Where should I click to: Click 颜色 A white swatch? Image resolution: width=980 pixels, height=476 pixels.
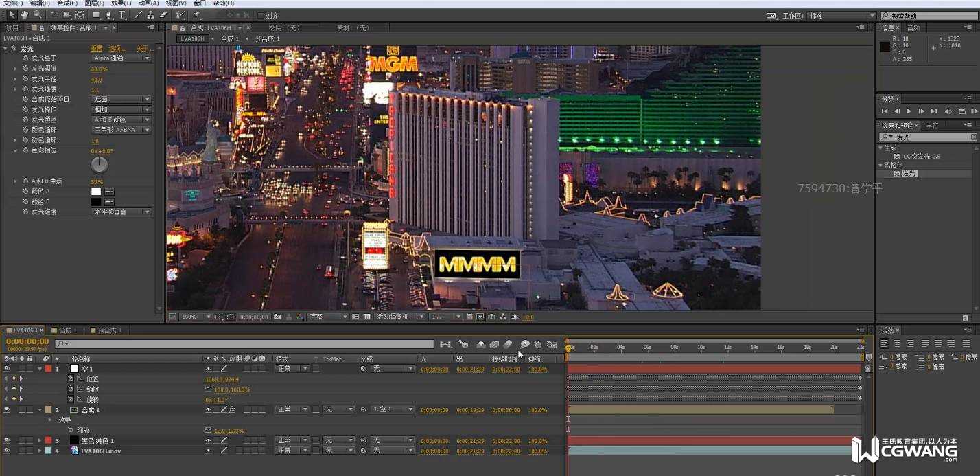coord(96,192)
